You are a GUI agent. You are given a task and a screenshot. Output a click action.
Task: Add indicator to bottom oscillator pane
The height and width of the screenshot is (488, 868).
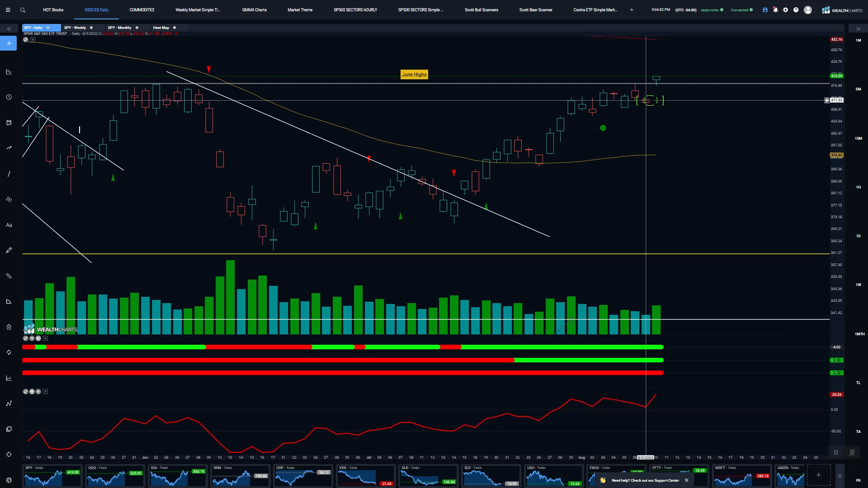point(45,391)
